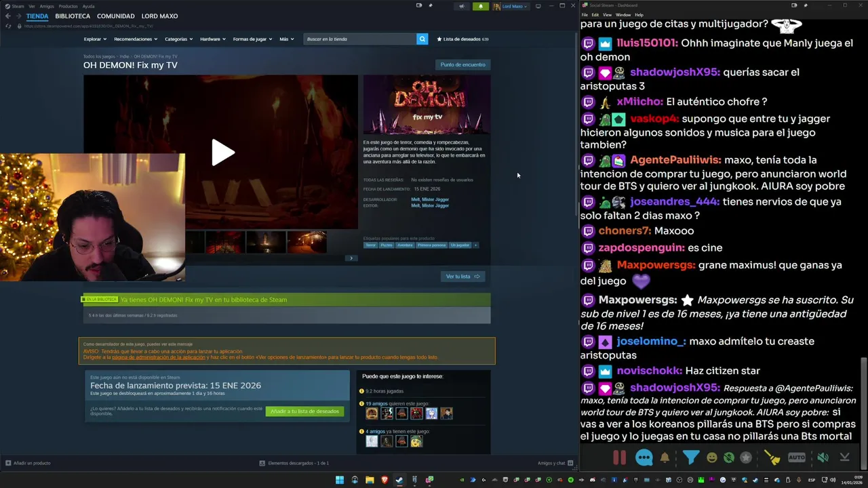Screen dimensions: 868x488
Task: Open the File menu in Social Stream
Action: click(x=585, y=14)
